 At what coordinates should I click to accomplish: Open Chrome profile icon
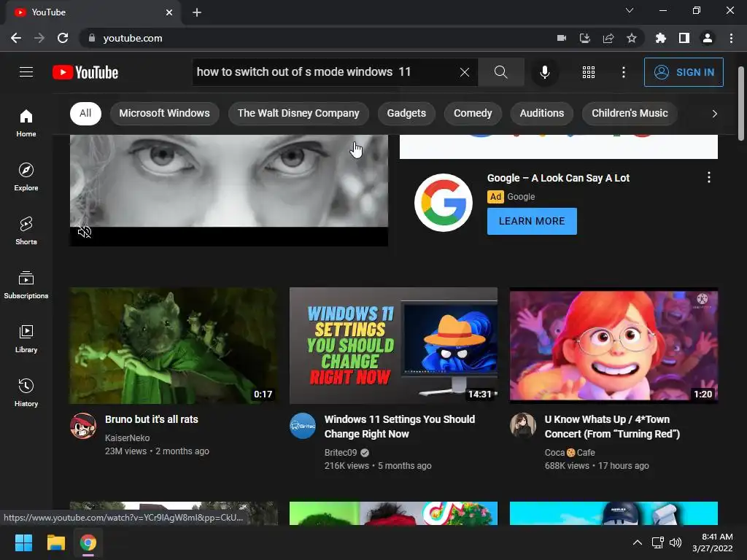[708, 38]
